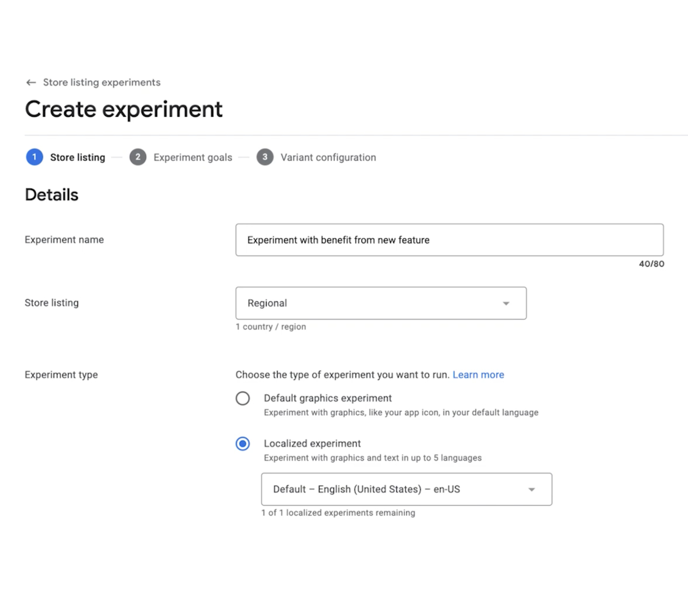Click the step 3 numbered circle
The height and width of the screenshot is (616, 688).
264,157
